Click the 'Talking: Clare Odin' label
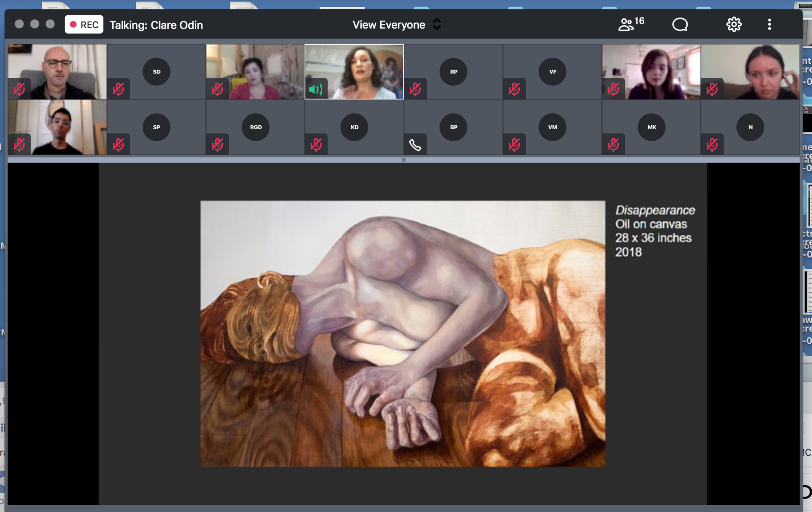The width and height of the screenshot is (812, 512). (156, 25)
